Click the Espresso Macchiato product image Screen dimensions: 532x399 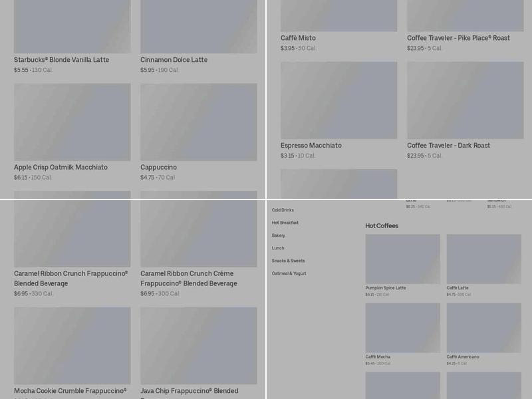pyautogui.click(x=339, y=100)
